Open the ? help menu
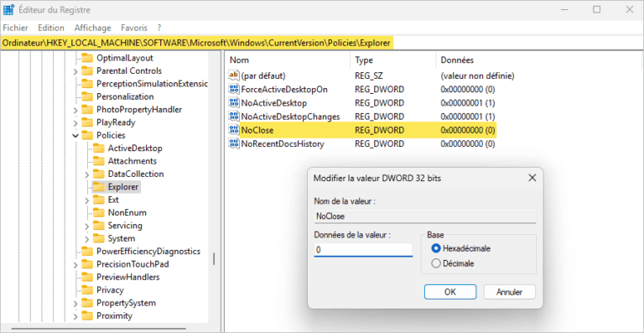The width and height of the screenshot is (644, 333). [x=159, y=28]
